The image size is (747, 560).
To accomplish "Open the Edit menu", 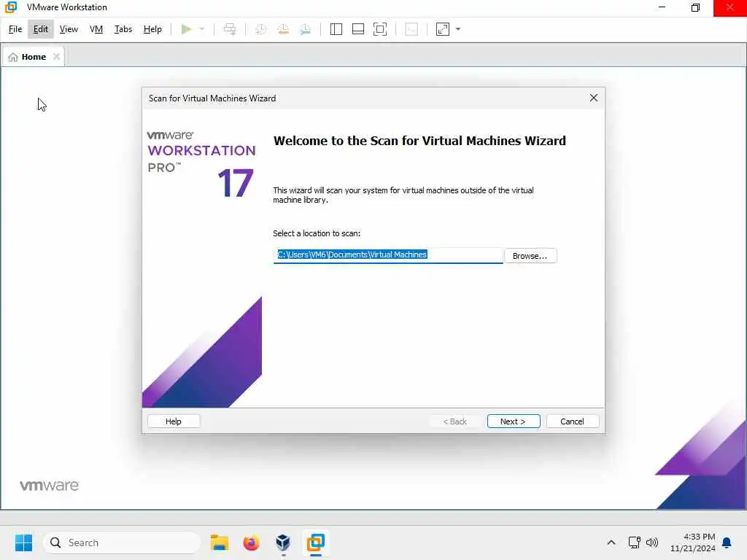I will (x=41, y=29).
